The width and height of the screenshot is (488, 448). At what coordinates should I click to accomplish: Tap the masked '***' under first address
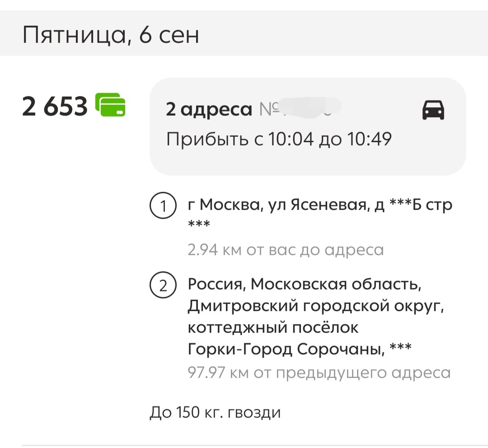[199, 224]
